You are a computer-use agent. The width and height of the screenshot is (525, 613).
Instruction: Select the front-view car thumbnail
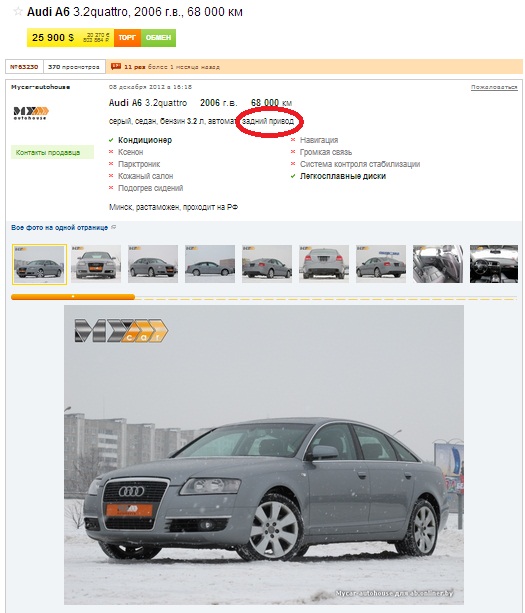tap(96, 264)
